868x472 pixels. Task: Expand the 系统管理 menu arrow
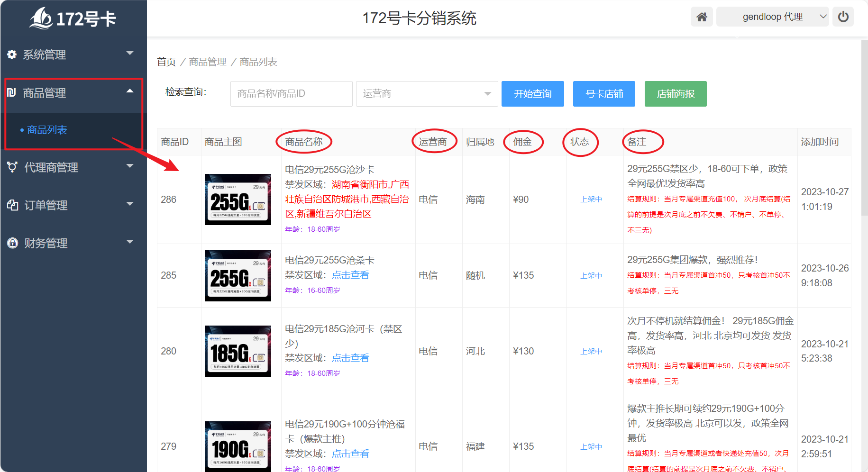[x=130, y=53]
